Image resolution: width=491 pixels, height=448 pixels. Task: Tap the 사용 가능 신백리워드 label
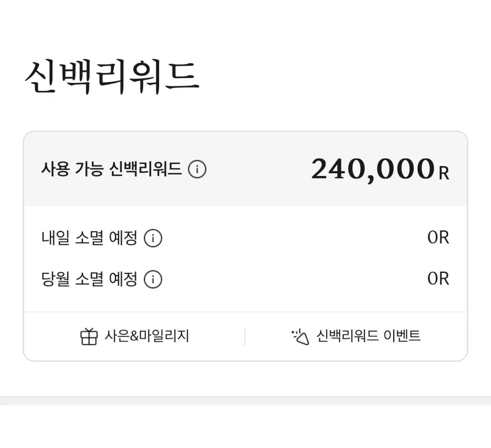(x=111, y=169)
